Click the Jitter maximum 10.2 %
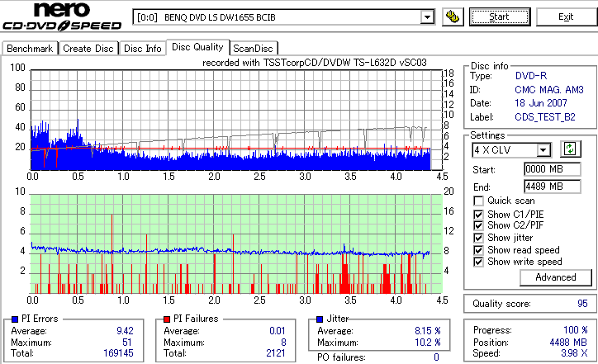The width and height of the screenshot is (598, 364). 428,343
